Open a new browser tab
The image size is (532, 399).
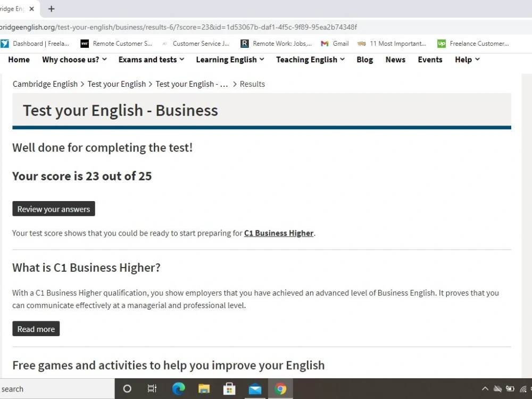click(51, 9)
